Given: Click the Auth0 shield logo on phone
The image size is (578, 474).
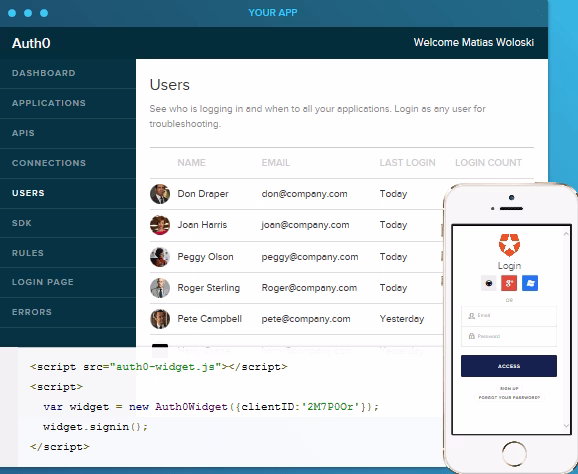Looking at the screenshot, I should pyautogui.click(x=509, y=245).
